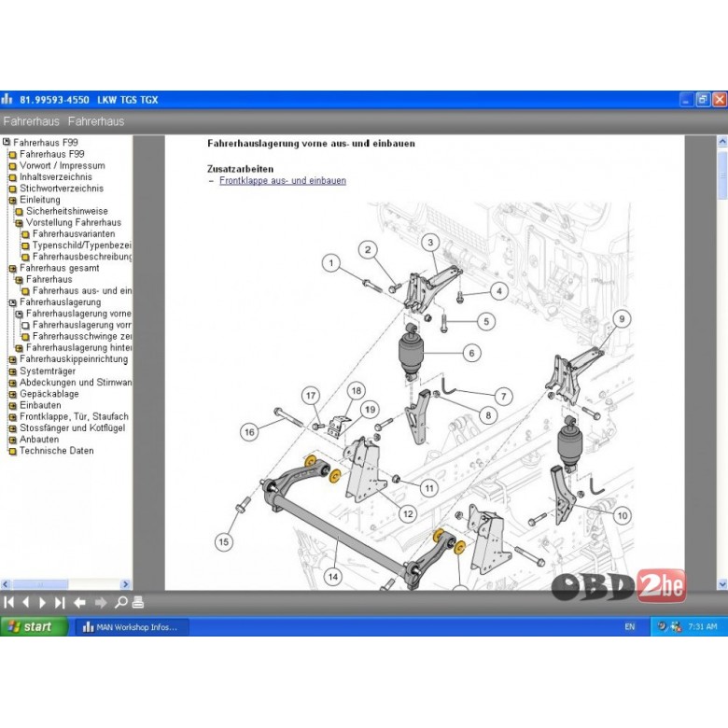Select the Einbauten tree entry
Screen dimensions: 728x728
pos(40,405)
